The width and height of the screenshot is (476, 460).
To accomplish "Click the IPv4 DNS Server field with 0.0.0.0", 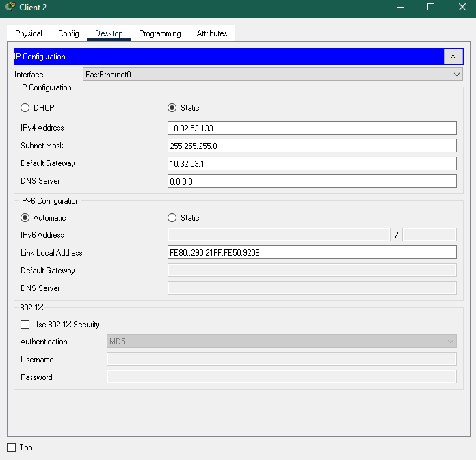I will click(312, 181).
